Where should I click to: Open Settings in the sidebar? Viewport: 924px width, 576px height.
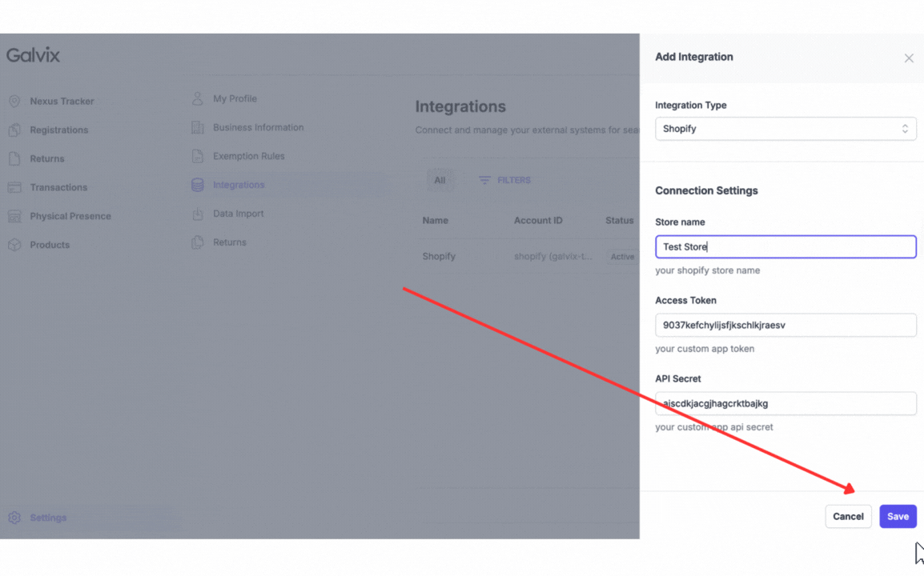point(48,518)
